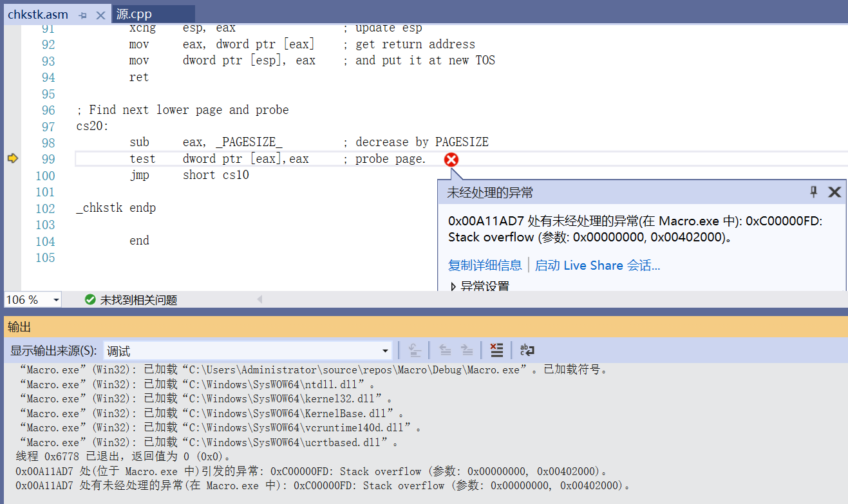
Task: Click the green no-issues-found status checkmark
Action: [x=90, y=300]
